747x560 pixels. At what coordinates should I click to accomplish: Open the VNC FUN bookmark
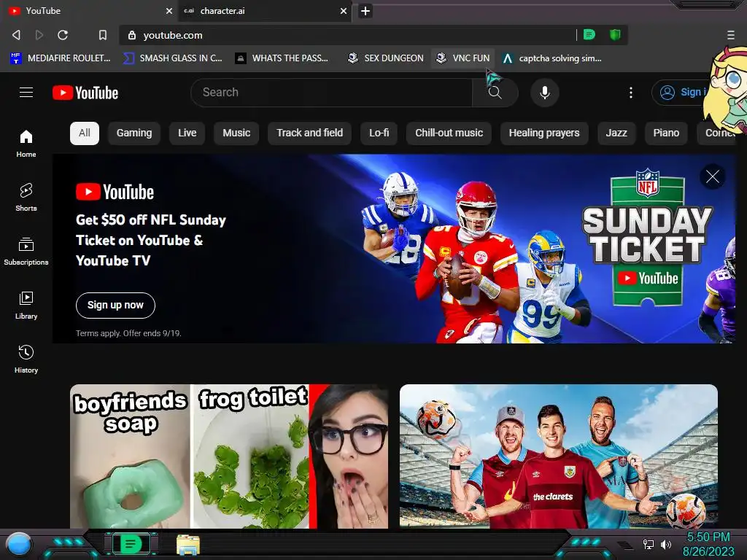[x=463, y=58]
